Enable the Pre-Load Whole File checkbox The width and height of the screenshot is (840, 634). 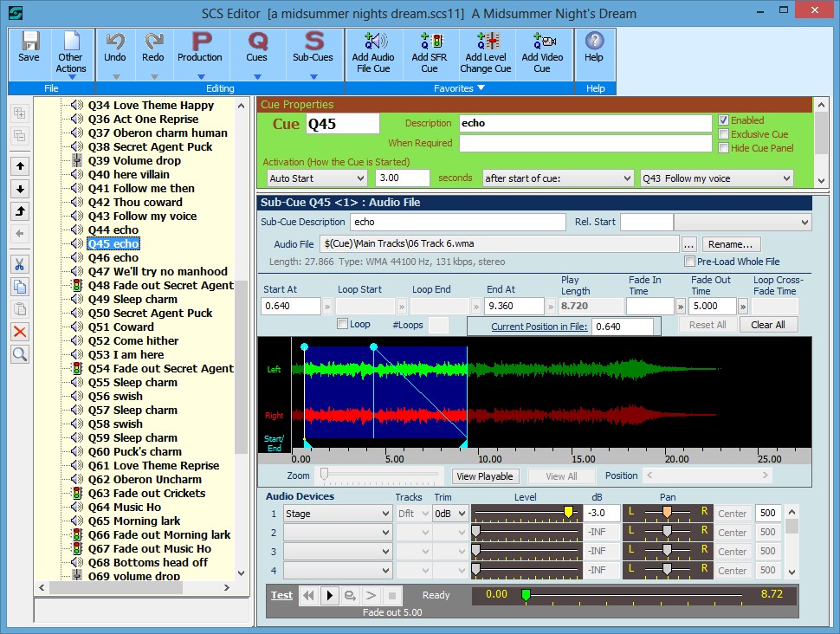coord(690,262)
